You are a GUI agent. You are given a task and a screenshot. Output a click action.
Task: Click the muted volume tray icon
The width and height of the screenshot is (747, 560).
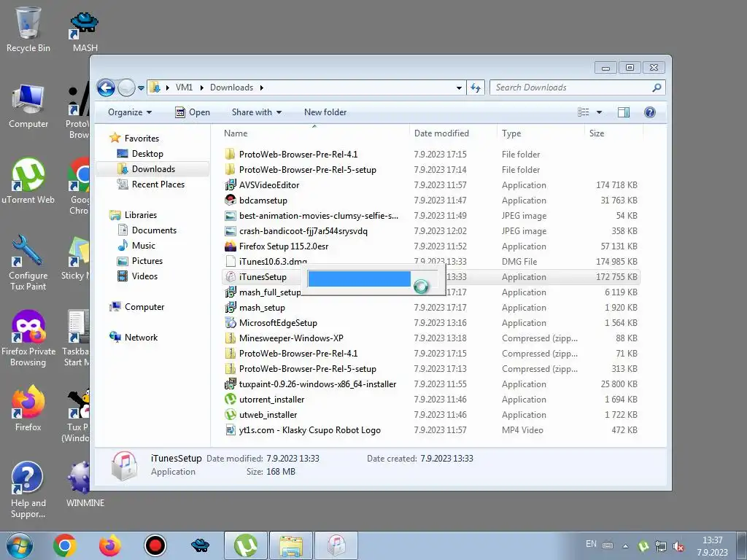tap(678, 546)
